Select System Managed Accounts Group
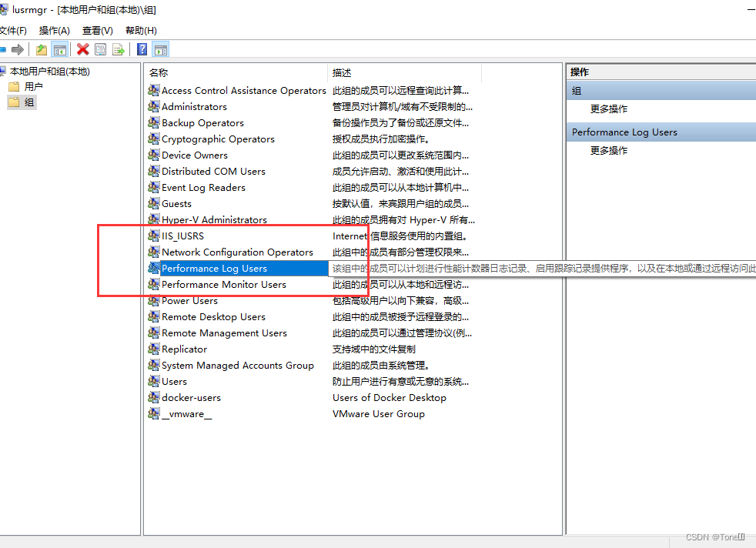This screenshot has height=548, width=756. click(238, 366)
